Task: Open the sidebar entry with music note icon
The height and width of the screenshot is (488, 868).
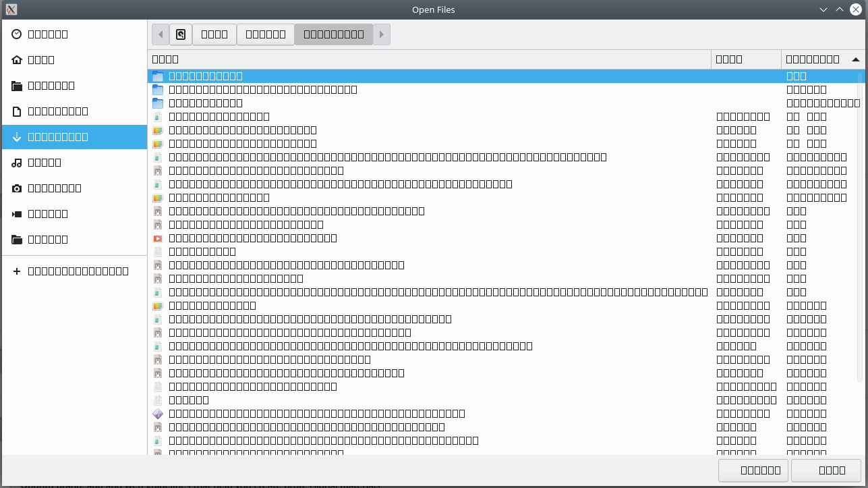Action: pos(74,162)
